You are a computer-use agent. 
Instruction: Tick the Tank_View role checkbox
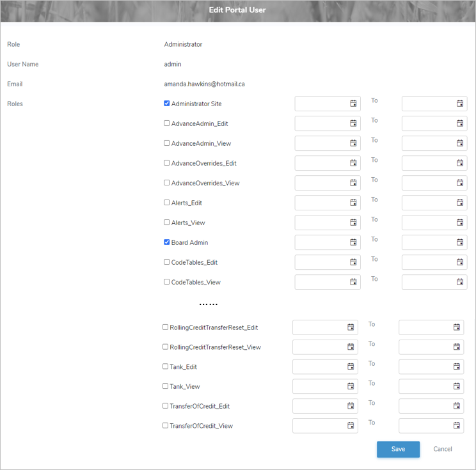click(166, 386)
